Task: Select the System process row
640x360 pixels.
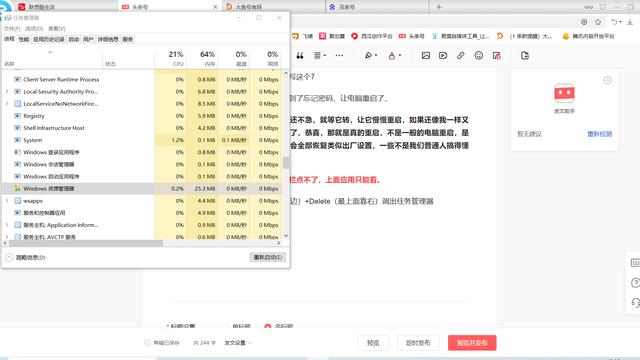Action: (142, 140)
